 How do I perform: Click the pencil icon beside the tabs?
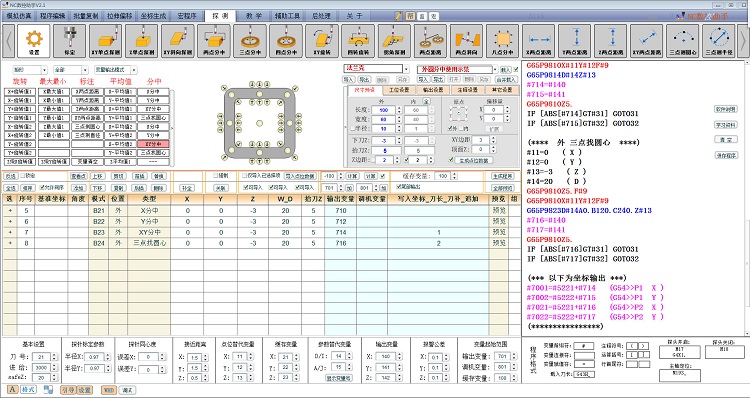click(399, 16)
